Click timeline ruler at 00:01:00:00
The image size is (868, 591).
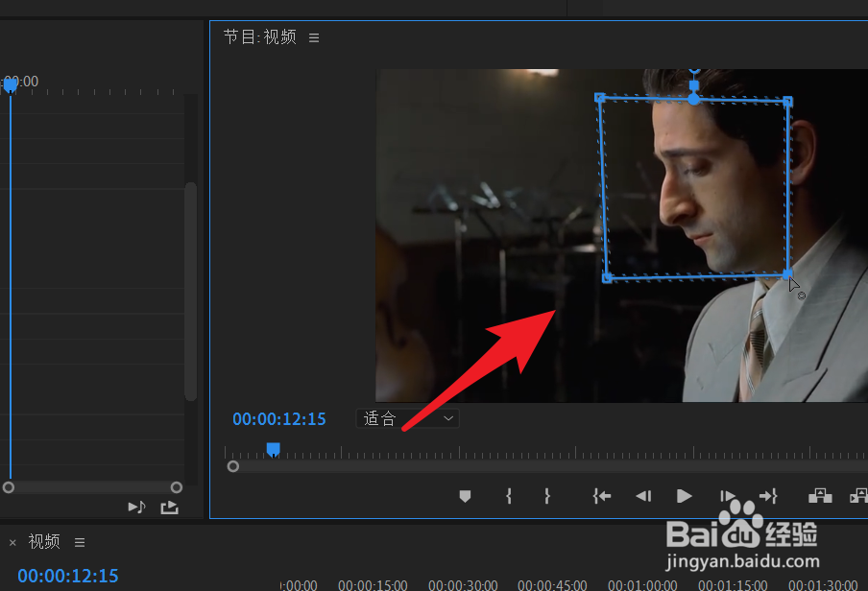(642, 585)
